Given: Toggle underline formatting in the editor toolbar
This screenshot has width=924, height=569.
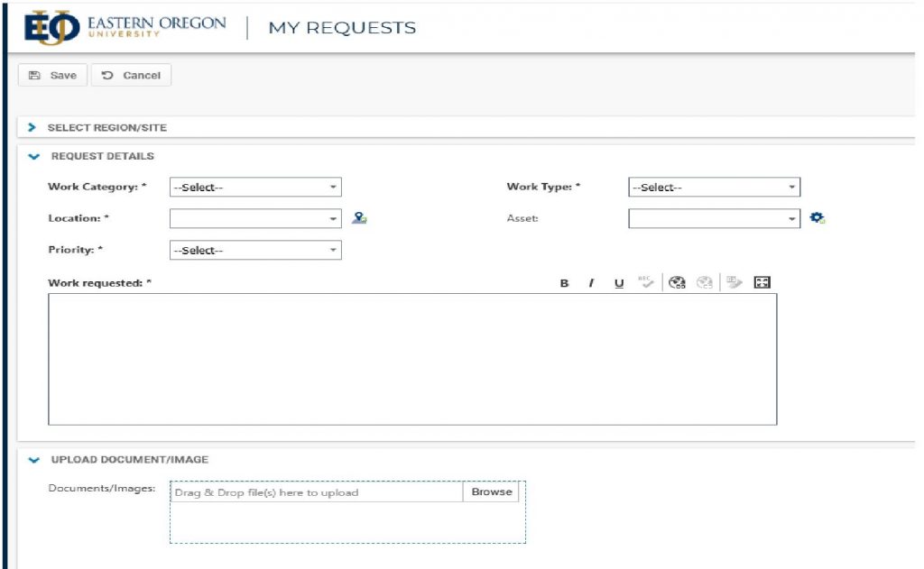Looking at the screenshot, I should tap(619, 283).
